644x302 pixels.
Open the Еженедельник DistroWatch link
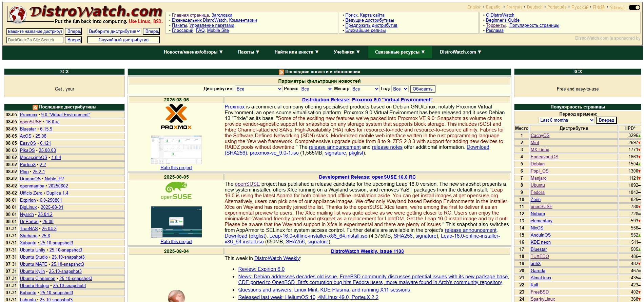(x=199, y=20)
